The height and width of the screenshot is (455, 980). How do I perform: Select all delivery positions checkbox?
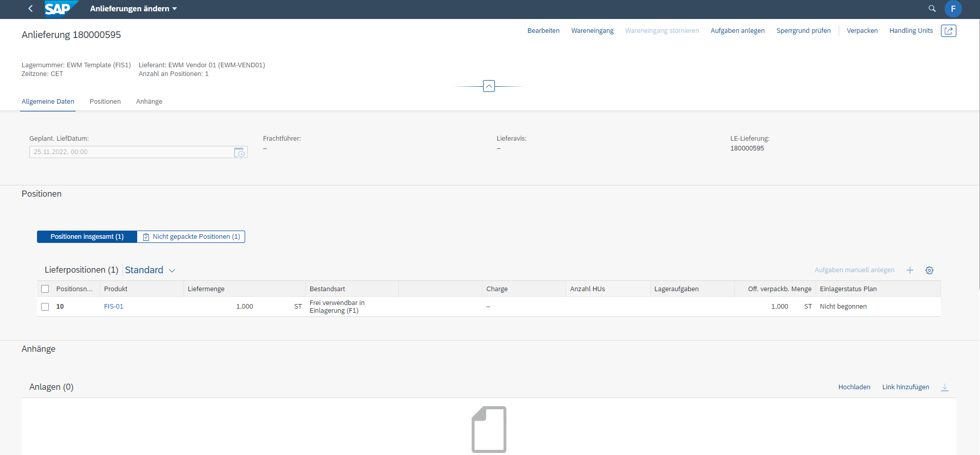(x=45, y=289)
